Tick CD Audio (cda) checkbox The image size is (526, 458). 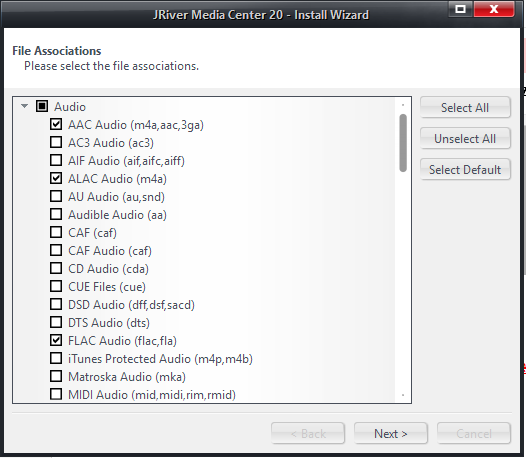[x=56, y=268]
